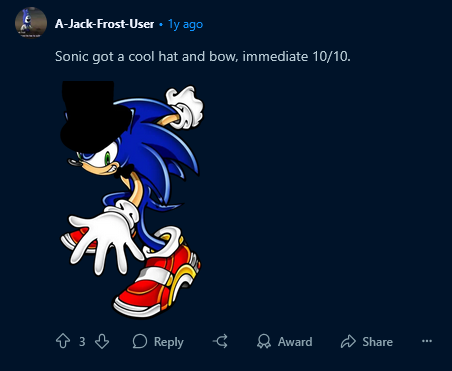Image resolution: width=452 pixels, height=371 pixels.
Task: Click the Award button label
Action: pyautogui.click(x=295, y=342)
